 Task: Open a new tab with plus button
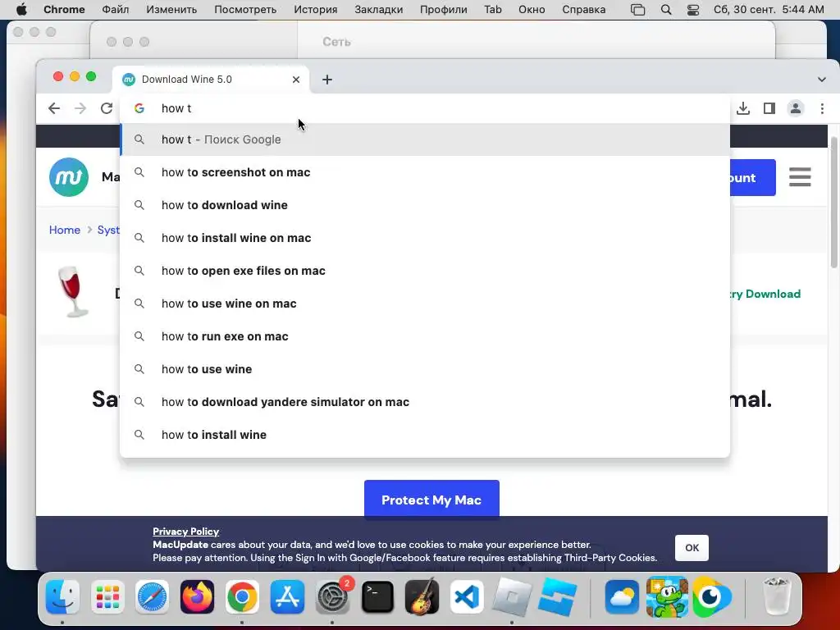326,80
